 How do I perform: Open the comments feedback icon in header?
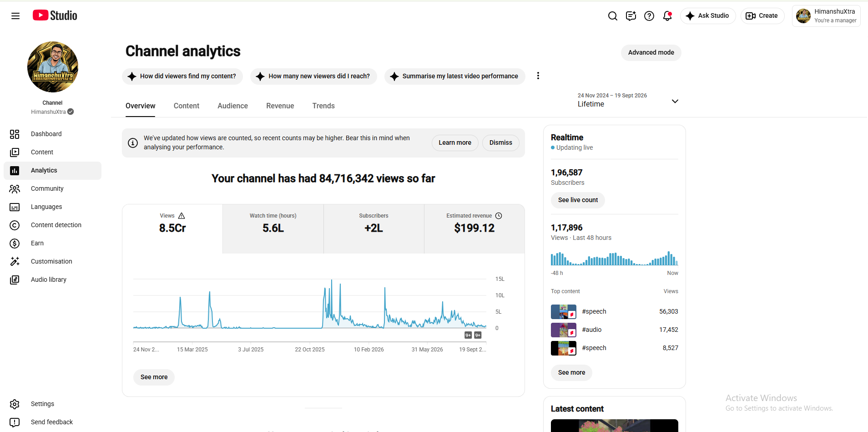coord(631,16)
